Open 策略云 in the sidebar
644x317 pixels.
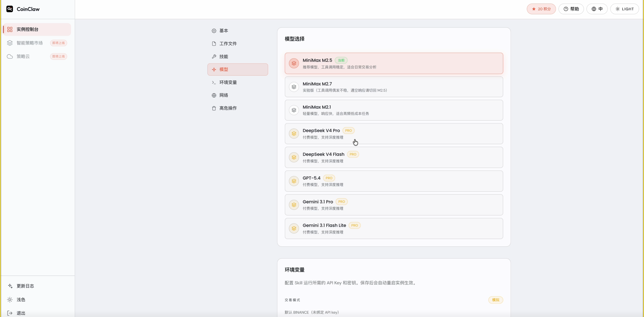pos(37,57)
